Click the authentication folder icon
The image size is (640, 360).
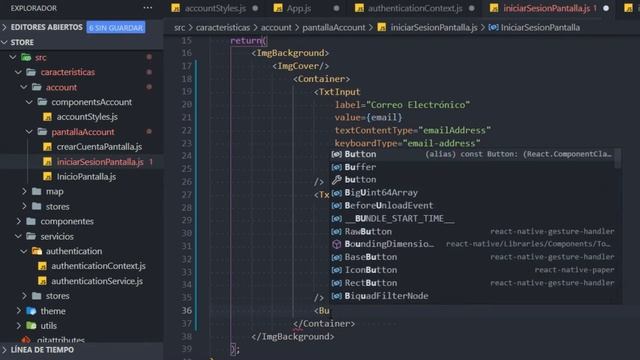37,251
